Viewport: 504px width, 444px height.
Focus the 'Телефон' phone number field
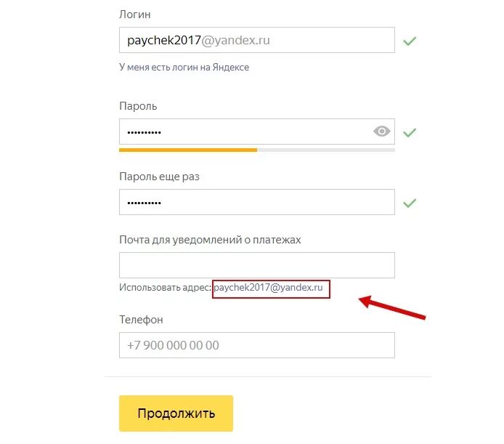(x=257, y=345)
